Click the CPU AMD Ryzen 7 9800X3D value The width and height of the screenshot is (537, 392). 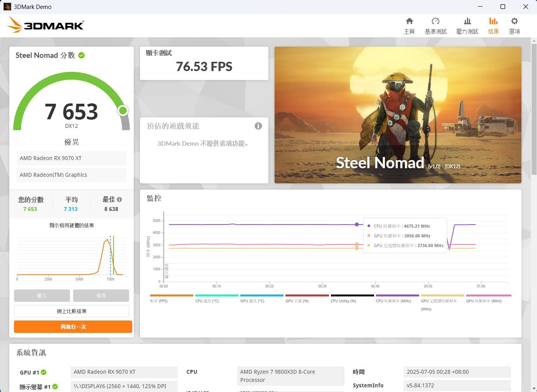pyautogui.click(x=290, y=376)
